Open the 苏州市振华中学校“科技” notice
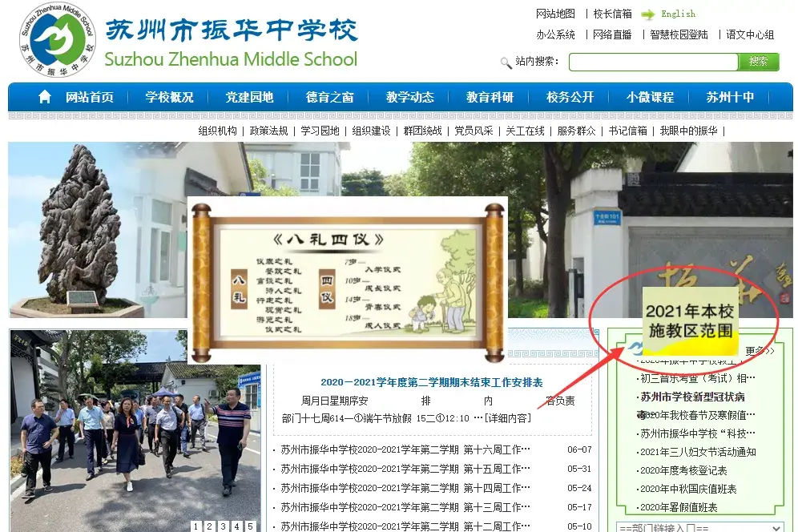Viewport: 798px width, 532px height. (698, 433)
